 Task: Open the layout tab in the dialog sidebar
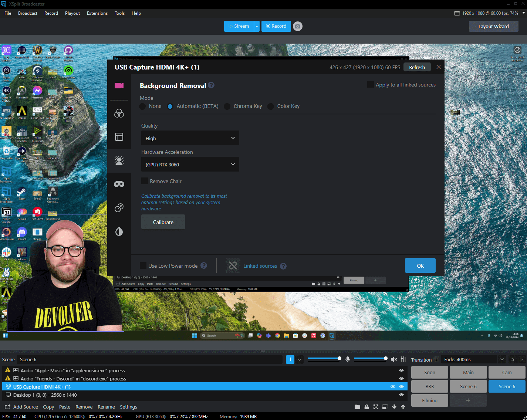[x=119, y=137]
